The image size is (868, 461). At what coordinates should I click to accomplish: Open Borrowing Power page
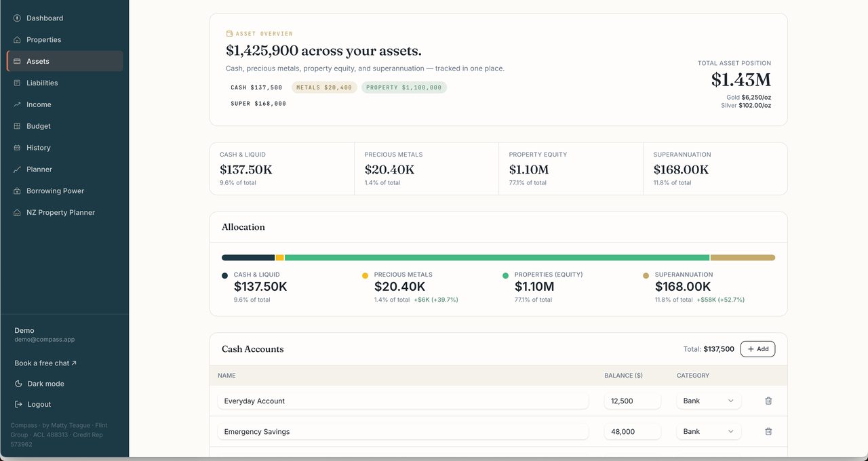[65, 191]
